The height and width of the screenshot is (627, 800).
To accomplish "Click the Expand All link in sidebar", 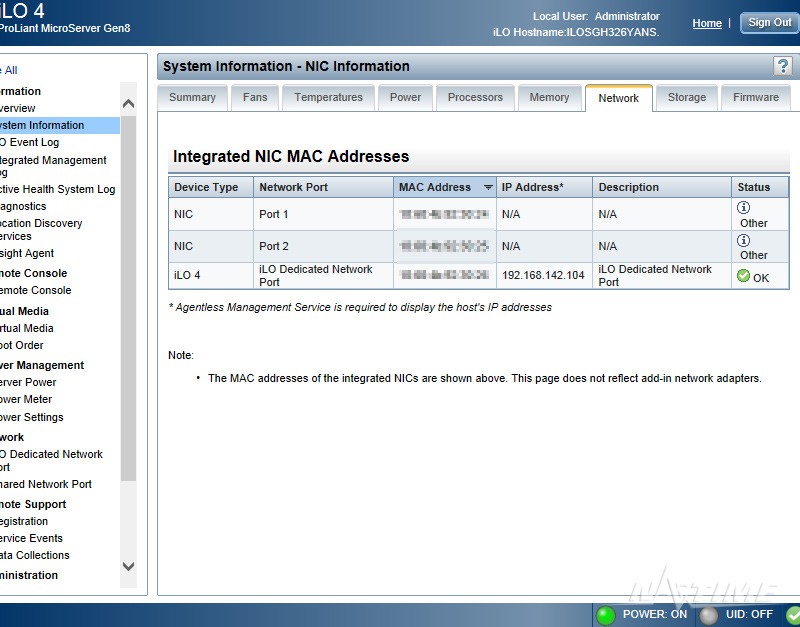I will coord(9,70).
